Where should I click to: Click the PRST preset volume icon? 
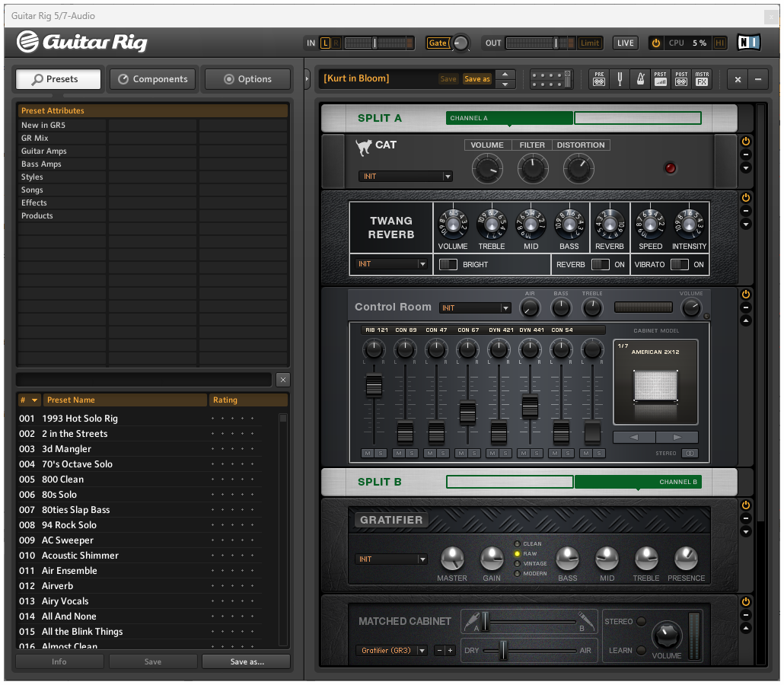click(661, 78)
